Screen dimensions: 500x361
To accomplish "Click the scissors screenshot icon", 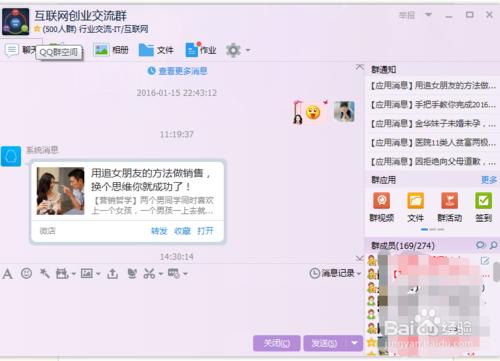I will (149, 274).
